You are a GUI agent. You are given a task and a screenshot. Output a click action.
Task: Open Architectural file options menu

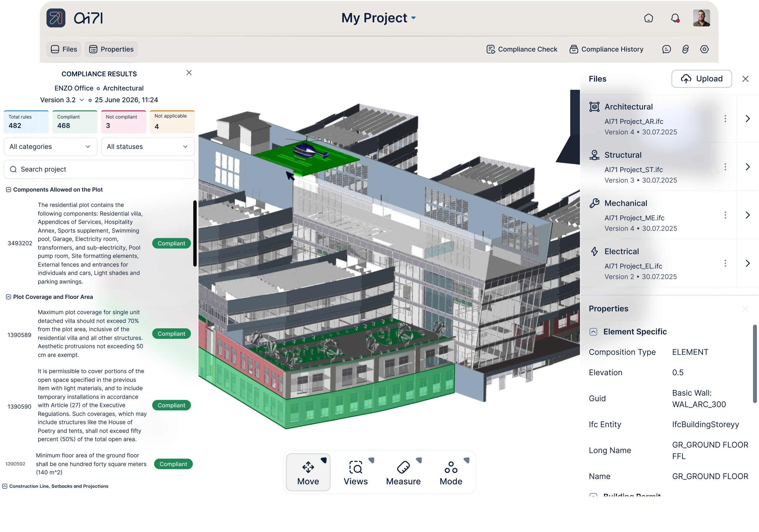click(725, 119)
